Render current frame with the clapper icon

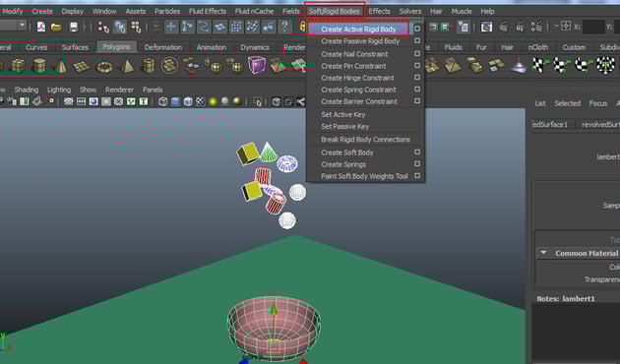[503, 27]
